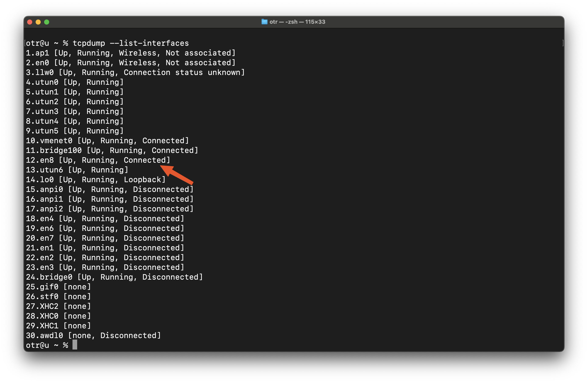Click the '15.anpi0' Disconnected line
588x383 pixels.
coord(110,189)
